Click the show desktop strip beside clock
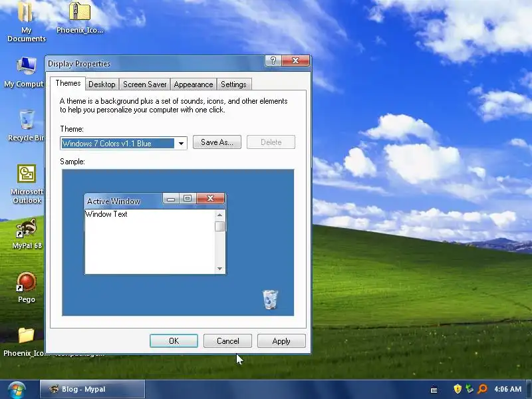This screenshot has width=532, height=399. tap(529, 390)
